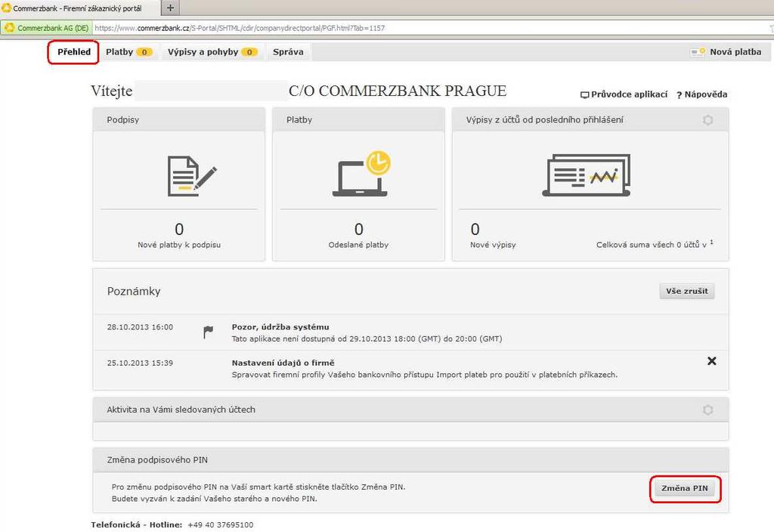Click the Telefonická - Hotline label

137,524
